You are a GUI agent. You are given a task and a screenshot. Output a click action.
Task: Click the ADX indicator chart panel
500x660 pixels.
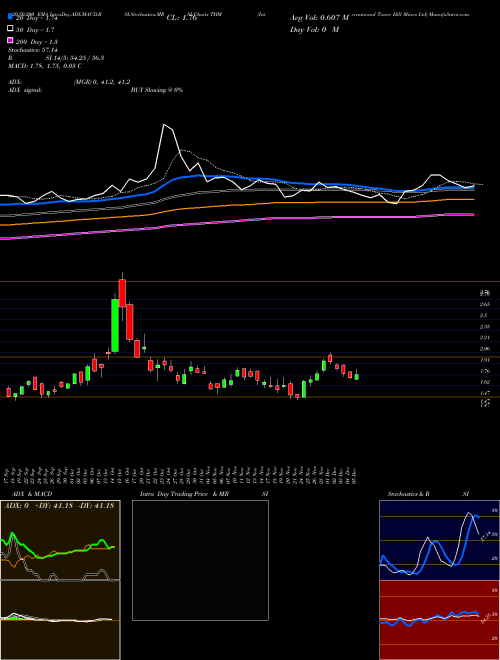coord(60,540)
